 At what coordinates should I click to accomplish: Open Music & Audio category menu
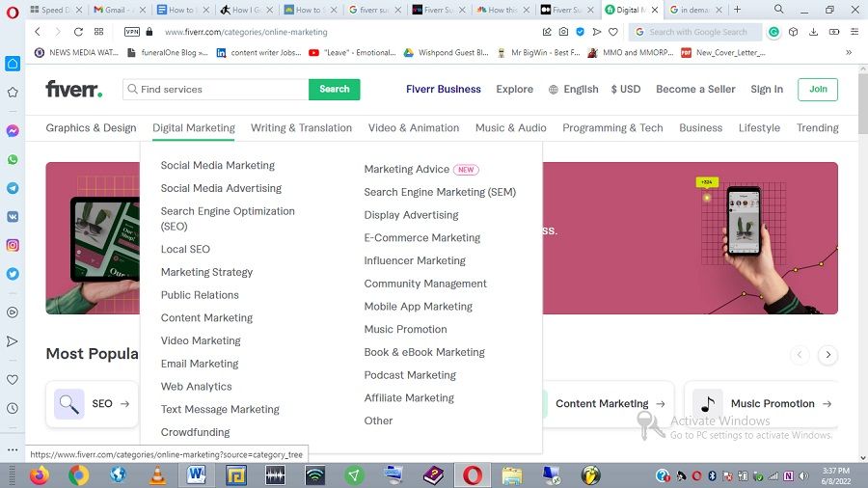click(511, 128)
